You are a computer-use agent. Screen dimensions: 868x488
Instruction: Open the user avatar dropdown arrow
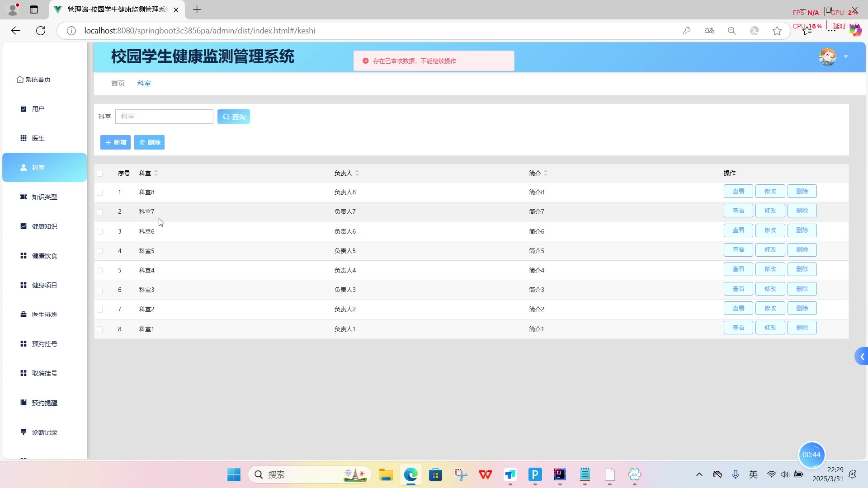pos(846,57)
